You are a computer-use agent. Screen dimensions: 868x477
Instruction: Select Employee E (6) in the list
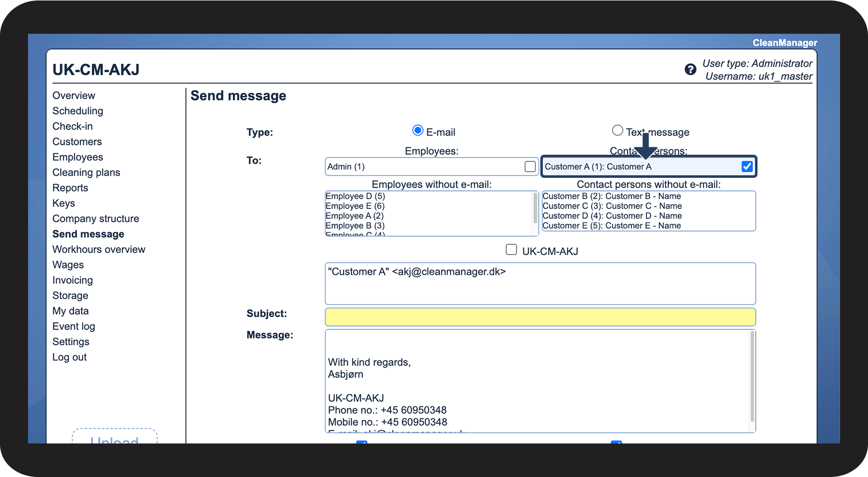coord(355,206)
